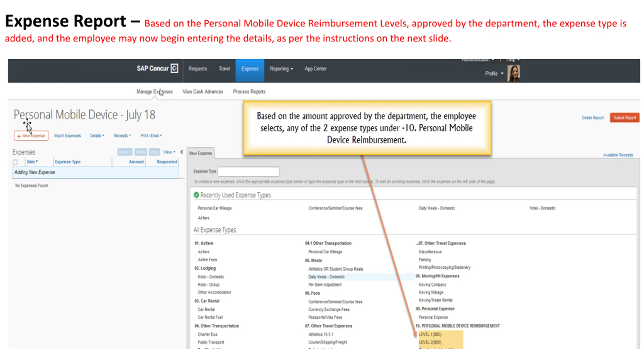
Task: Tick the select-all expenses checkbox
Action: (15, 162)
